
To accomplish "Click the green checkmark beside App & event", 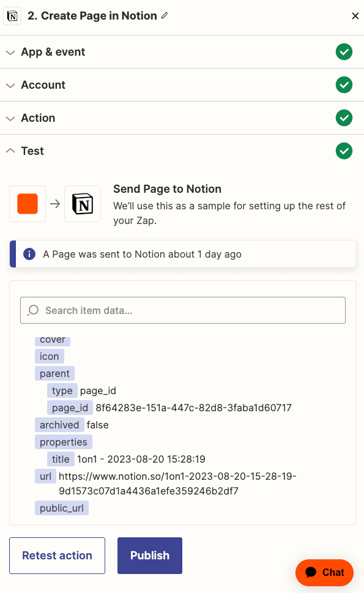I will click(x=344, y=52).
